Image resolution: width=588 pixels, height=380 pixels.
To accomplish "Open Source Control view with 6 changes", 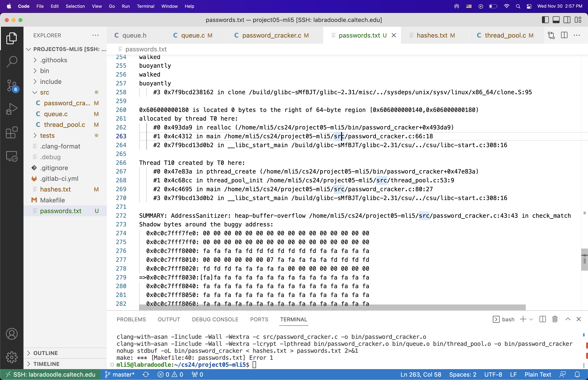I will 12,85.
